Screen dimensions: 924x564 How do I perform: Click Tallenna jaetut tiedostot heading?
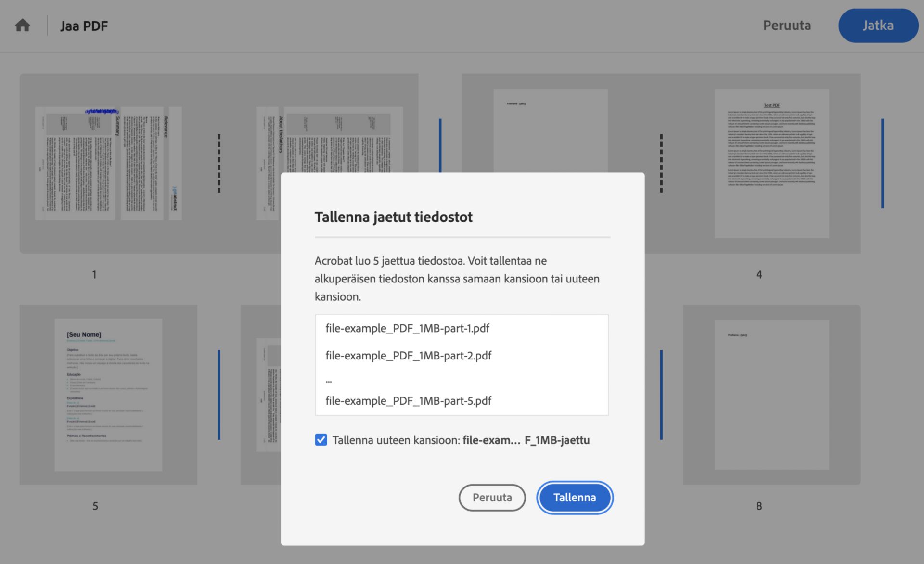[x=394, y=217]
